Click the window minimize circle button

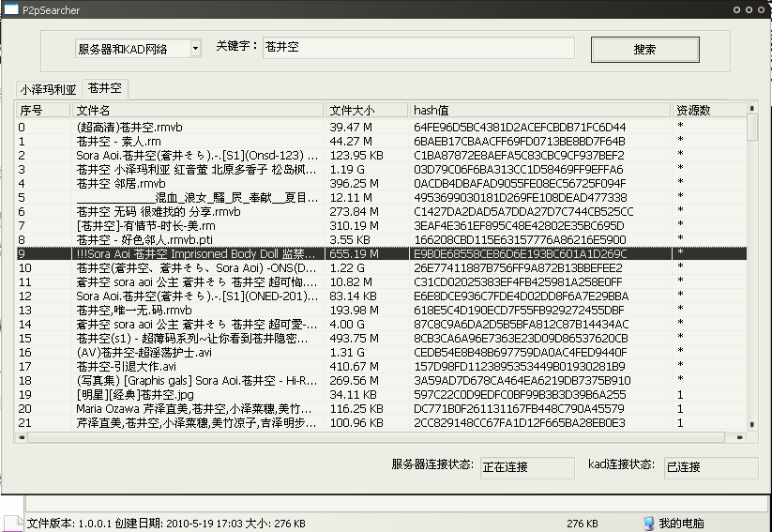[x=736, y=9]
